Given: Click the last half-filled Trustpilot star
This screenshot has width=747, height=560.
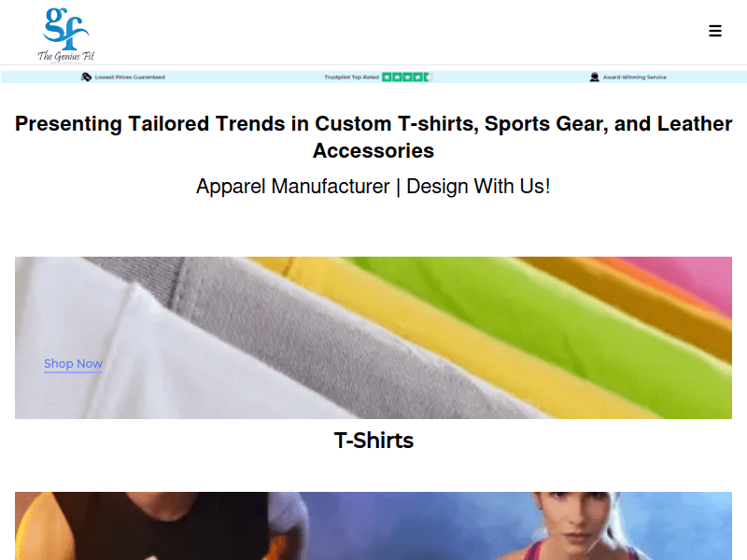Looking at the screenshot, I should [428, 77].
